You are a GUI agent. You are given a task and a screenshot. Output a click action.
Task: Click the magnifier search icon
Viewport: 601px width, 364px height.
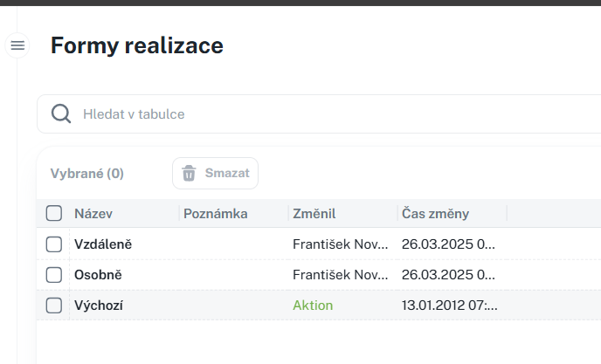(61, 113)
